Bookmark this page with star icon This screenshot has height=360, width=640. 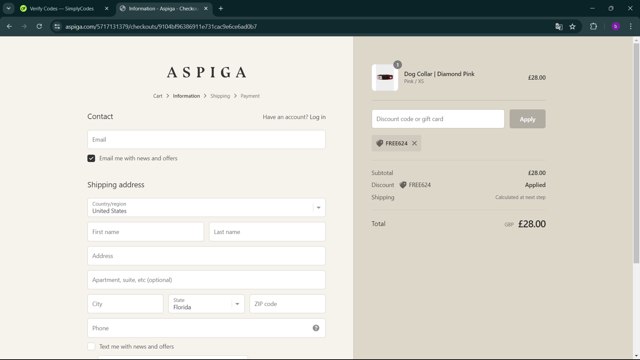(x=572, y=27)
